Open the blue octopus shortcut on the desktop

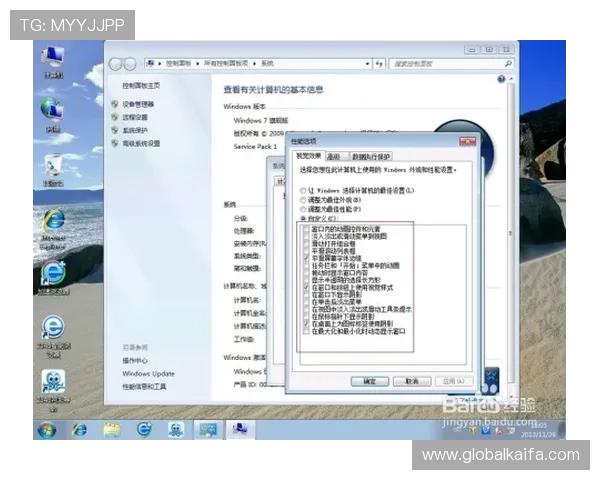coord(53,382)
